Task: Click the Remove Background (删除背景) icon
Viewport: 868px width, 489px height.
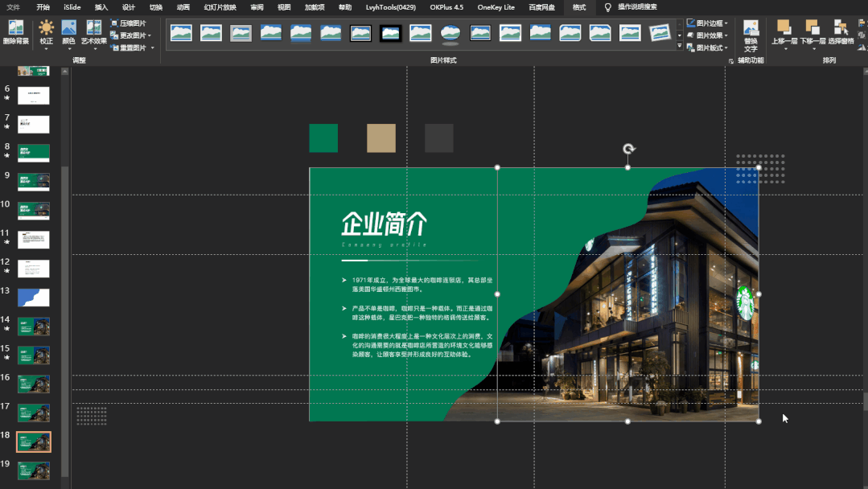Action: (16, 29)
